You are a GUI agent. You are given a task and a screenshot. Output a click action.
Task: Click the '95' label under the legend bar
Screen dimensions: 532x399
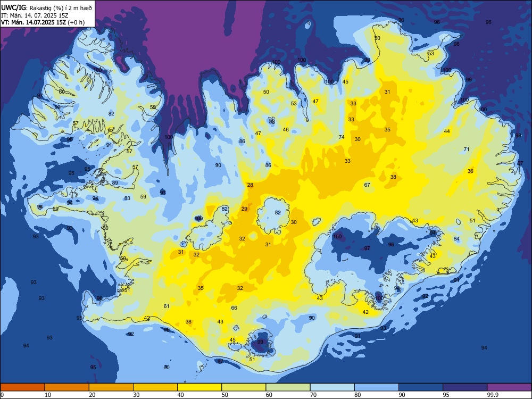(x=446, y=395)
